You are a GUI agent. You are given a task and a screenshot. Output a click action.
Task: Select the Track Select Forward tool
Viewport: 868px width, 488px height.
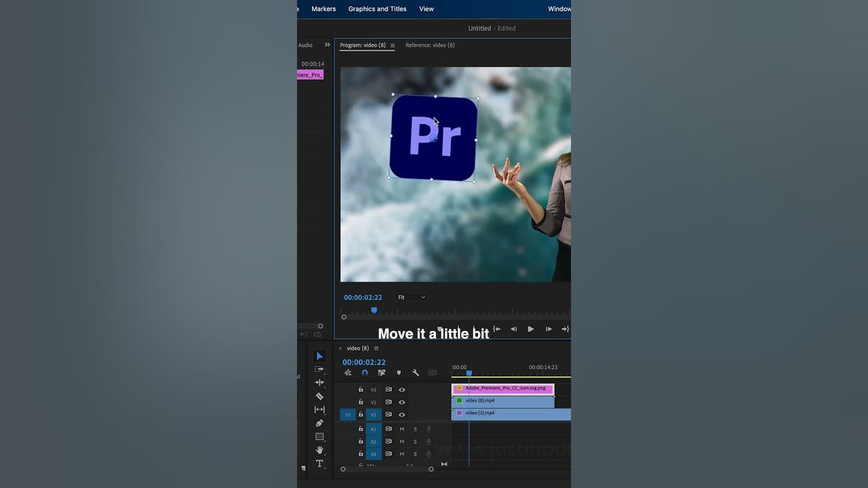319,369
